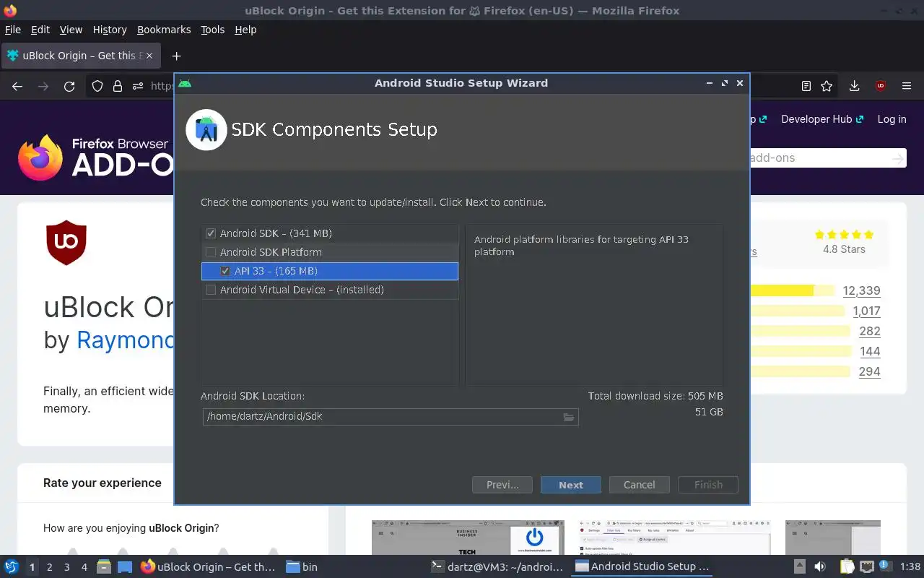Open the Firefox hamburger menu
The width and height of the screenshot is (924, 578).
(x=907, y=86)
